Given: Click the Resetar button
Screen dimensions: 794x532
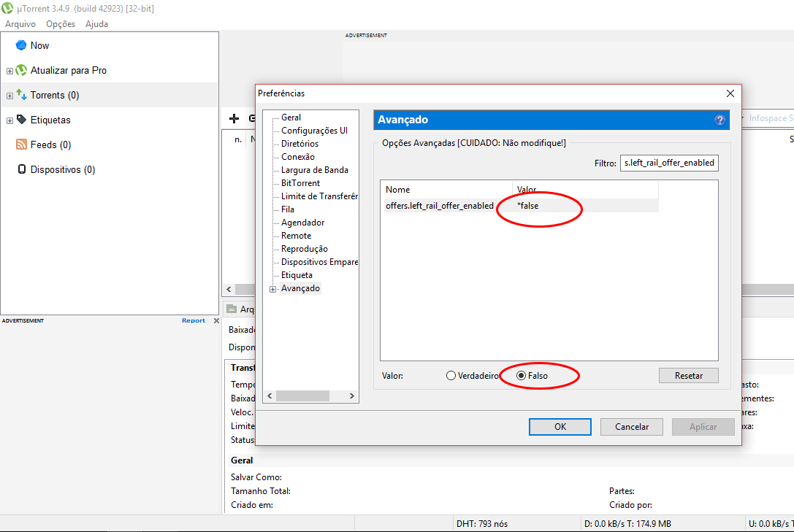Looking at the screenshot, I should coord(688,376).
